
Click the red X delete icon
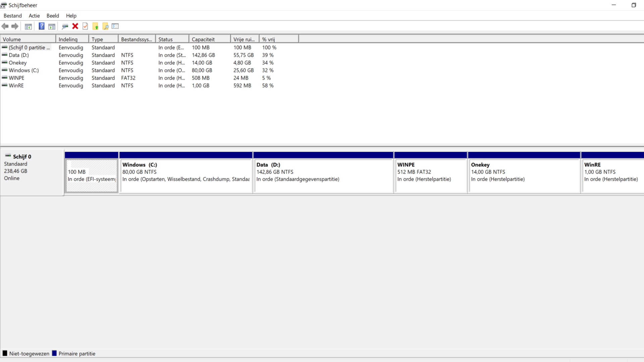[x=75, y=26]
